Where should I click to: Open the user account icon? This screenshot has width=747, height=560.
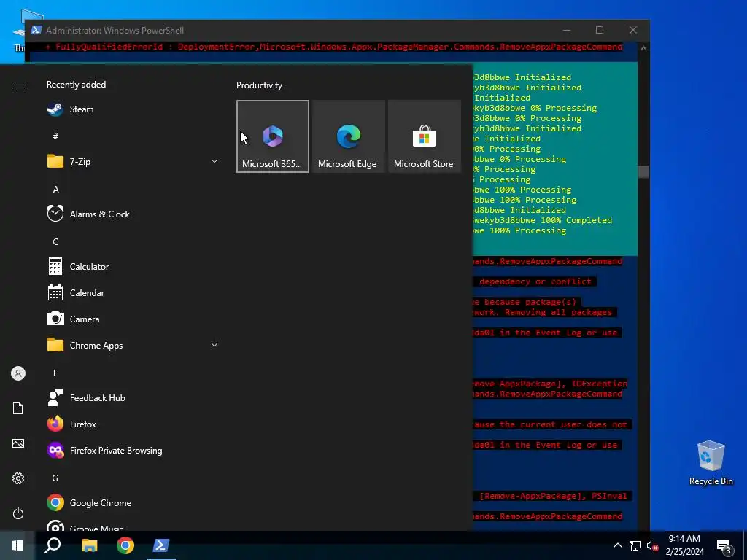point(18,373)
